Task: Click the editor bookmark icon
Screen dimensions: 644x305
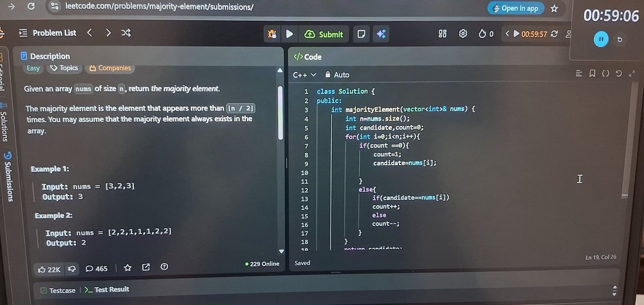Action: point(591,73)
